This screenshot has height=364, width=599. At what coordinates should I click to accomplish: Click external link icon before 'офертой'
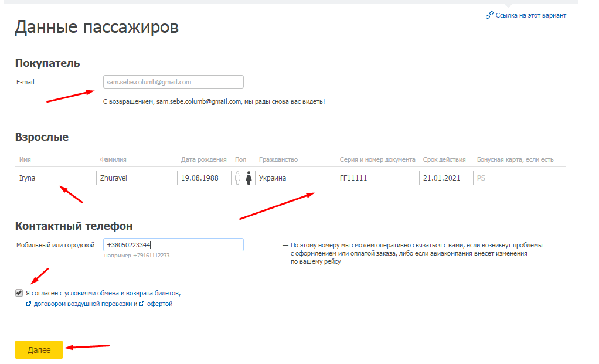point(142,304)
